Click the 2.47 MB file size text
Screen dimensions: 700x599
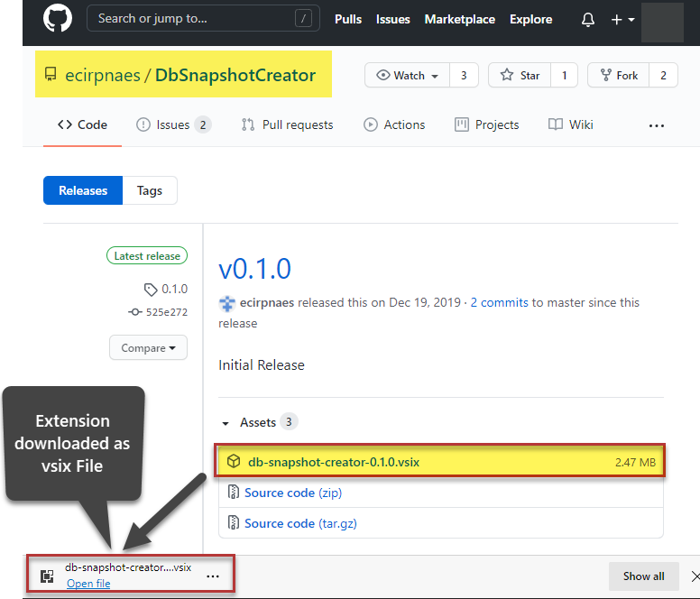pyautogui.click(x=635, y=463)
